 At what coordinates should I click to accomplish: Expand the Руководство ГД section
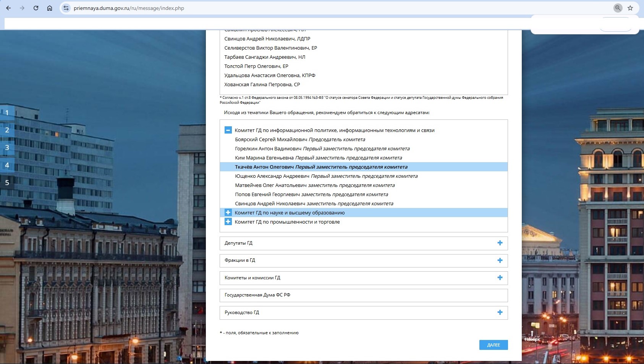(x=500, y=312)
